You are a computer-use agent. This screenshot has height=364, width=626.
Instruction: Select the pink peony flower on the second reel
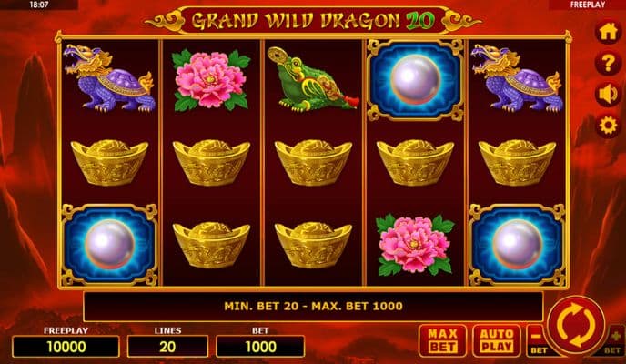coord(211,80)
